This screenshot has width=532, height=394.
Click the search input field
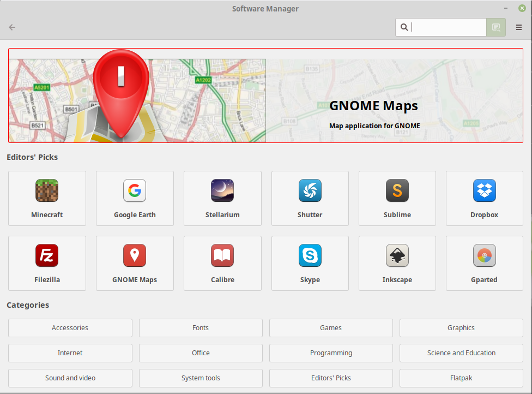pos(447,27)
